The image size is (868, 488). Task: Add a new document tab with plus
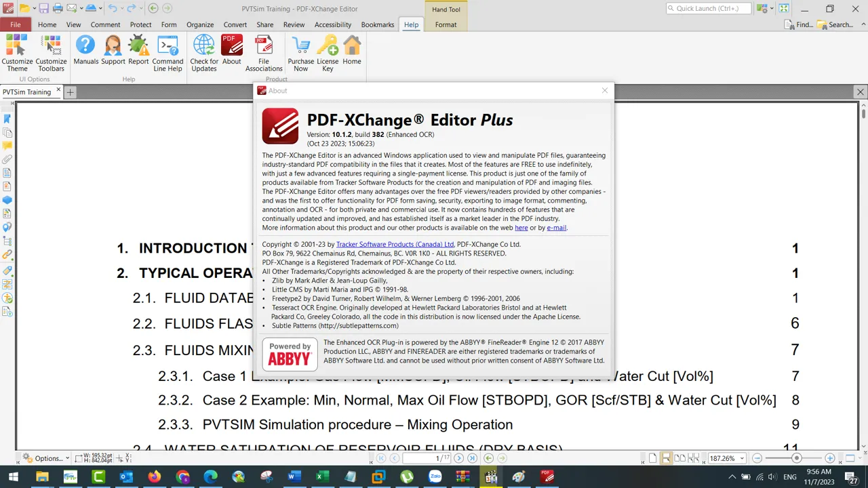point(70,91)
